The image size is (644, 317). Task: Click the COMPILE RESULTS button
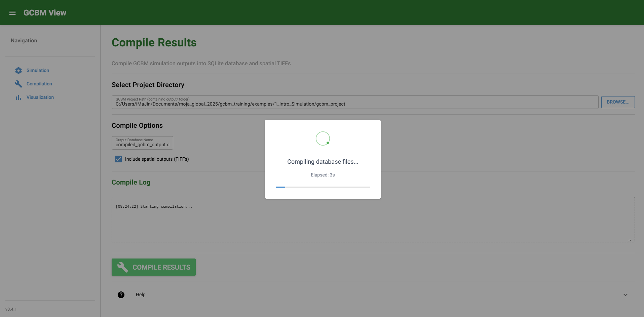click(x=154, y=267)
